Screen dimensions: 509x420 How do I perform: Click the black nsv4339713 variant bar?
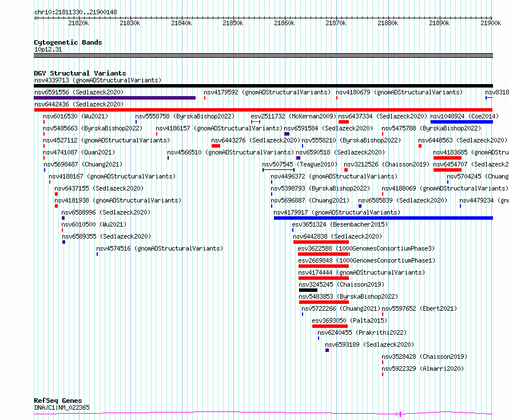click(x=263, y=86)
